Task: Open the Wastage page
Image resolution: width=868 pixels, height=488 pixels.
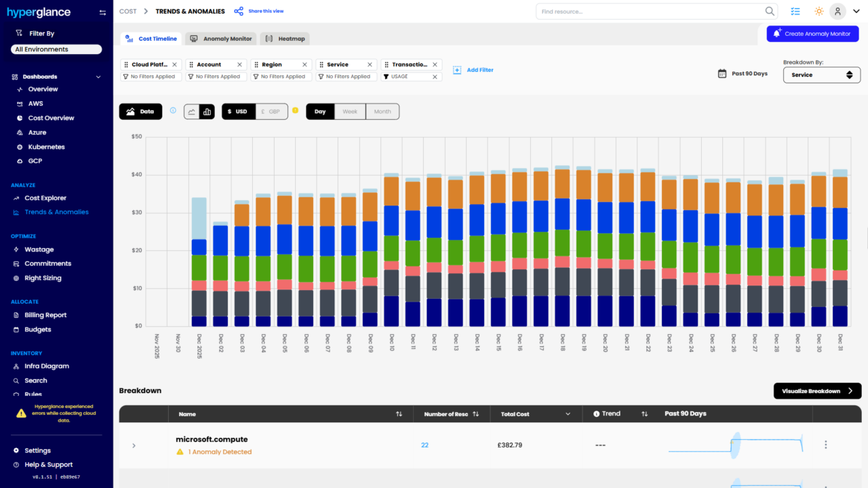Action: tap(39, 249)
